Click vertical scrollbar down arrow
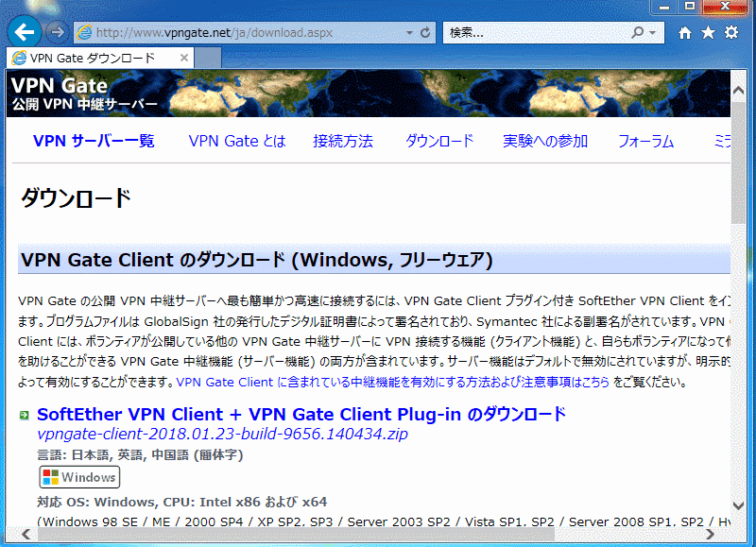 coord(738,505)
